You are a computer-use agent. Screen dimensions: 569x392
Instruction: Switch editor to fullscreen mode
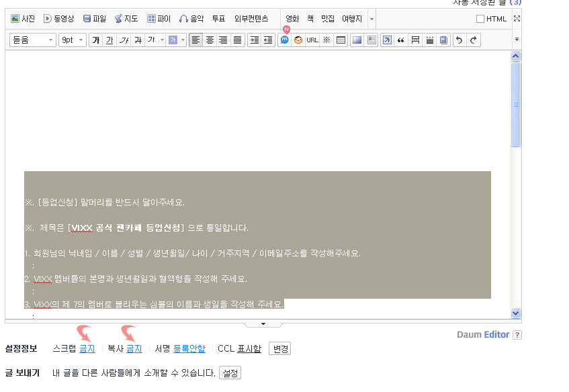point(517,19)
